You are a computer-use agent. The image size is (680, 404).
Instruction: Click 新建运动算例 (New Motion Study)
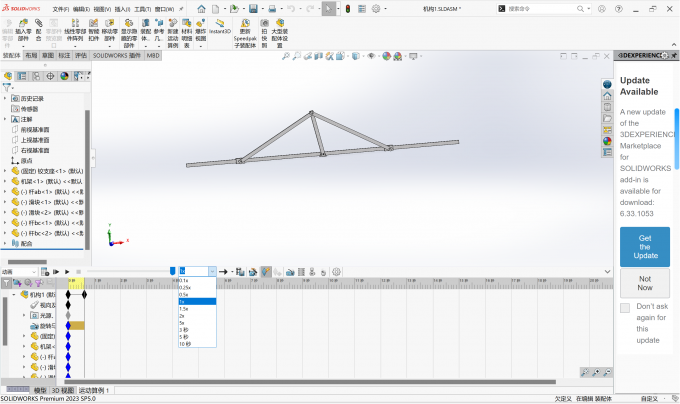tap(173, 33)
